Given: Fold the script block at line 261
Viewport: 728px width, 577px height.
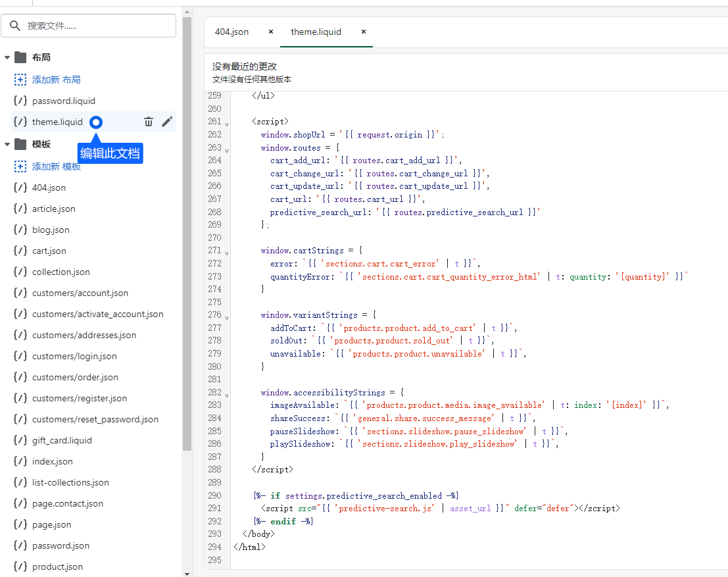Looking at the screenshot, I should click(x=227, y=123).
